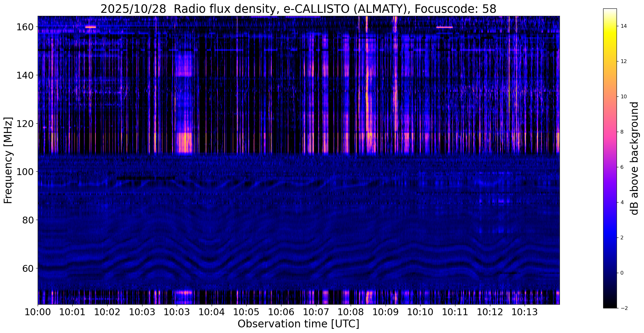
Task: Click the black bottom end of colorbar
Action: point(610,306)
